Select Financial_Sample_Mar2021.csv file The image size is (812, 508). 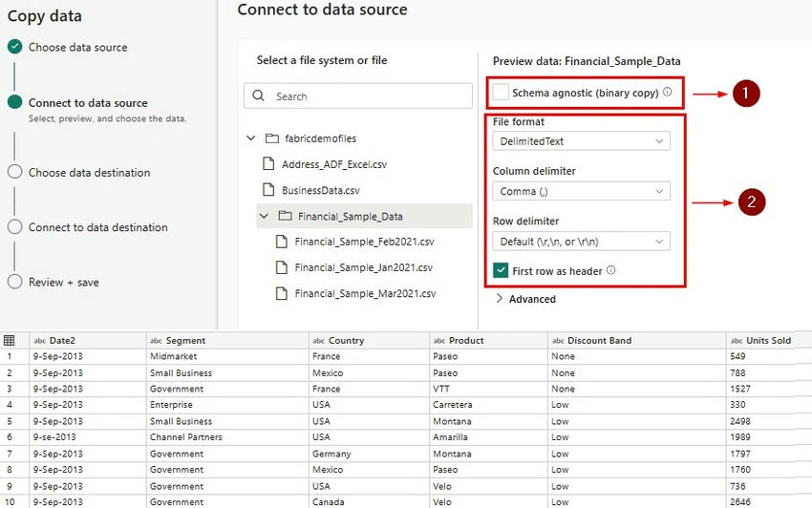pos(365,293)
